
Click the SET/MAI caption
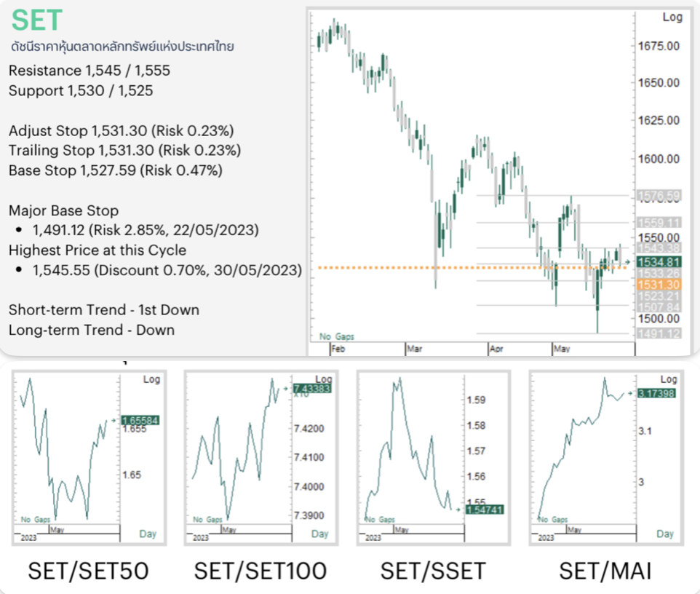pyautogui.click(x=605, y=571)
